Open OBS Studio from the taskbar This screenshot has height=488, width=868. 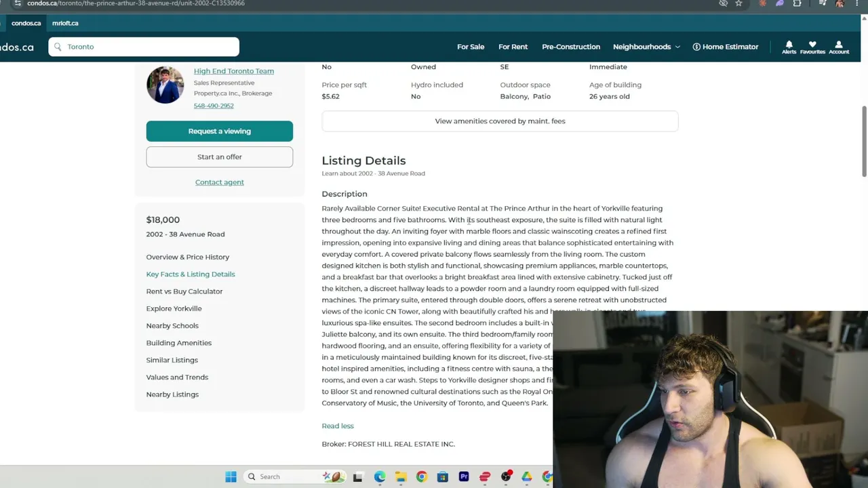tap(506, 476)
